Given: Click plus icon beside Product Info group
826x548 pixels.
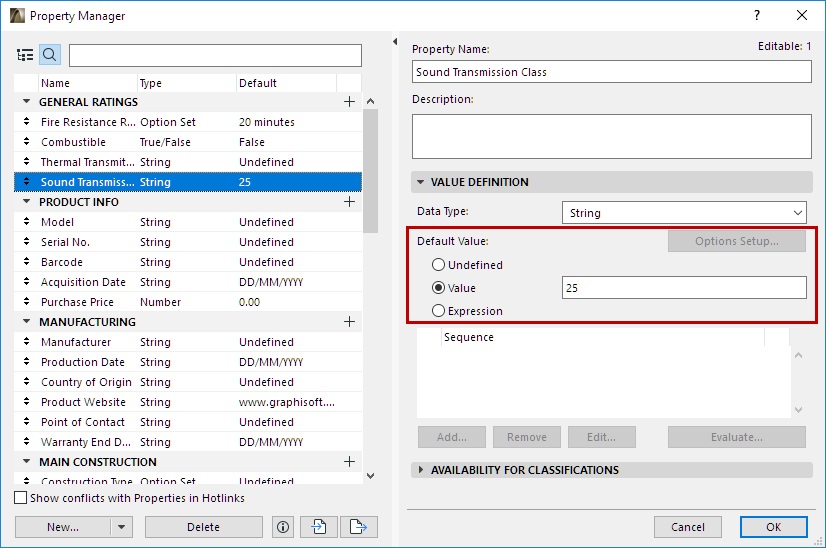Looking at the screenshot, I should point(349,202).
